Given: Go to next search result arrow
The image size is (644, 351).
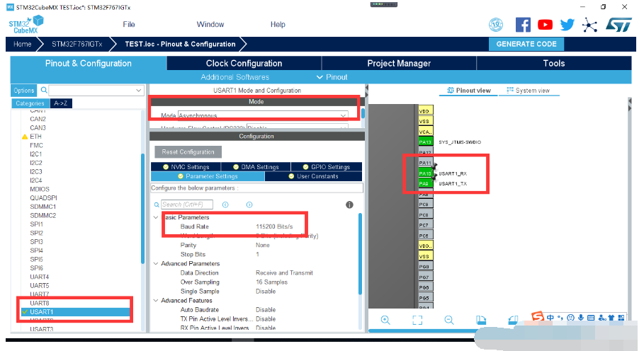Looking at the screenshot, I should tap(249, 205).
